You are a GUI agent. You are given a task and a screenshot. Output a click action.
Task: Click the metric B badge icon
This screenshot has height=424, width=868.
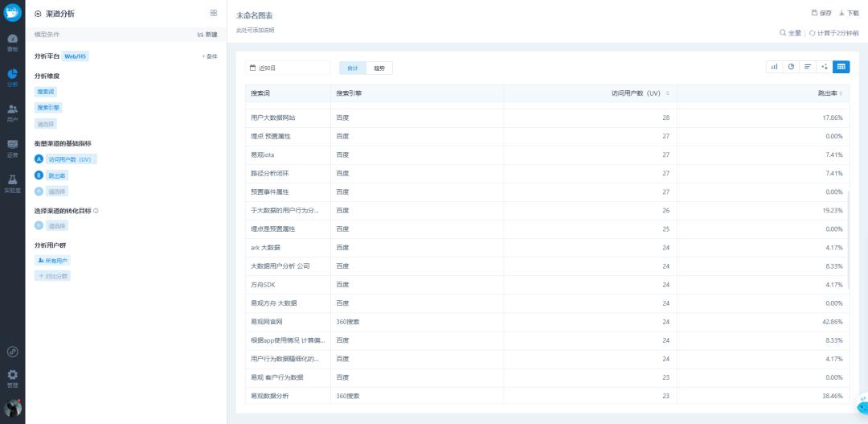pyautogui.click(x=39, y=175)
